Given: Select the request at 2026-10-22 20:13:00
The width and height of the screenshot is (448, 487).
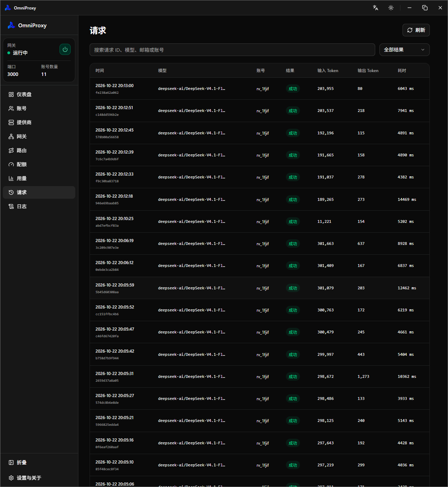Looking at the screenshot, I should [x=260, y=89].
